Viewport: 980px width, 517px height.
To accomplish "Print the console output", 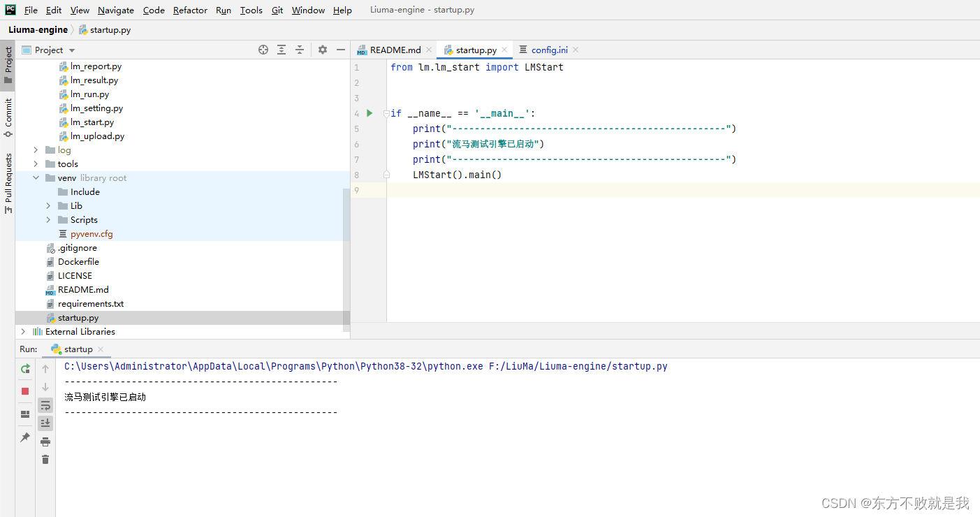I will [45, 442].
